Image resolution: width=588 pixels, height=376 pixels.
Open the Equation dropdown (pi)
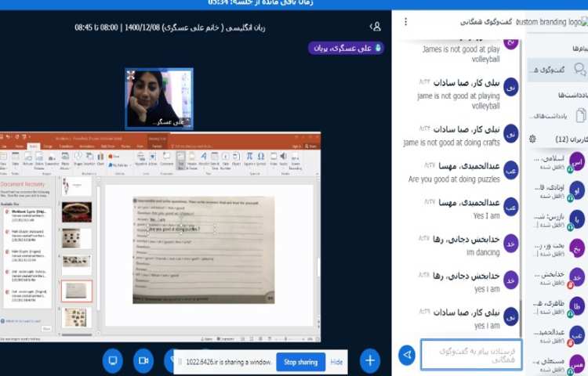(249, 159)
